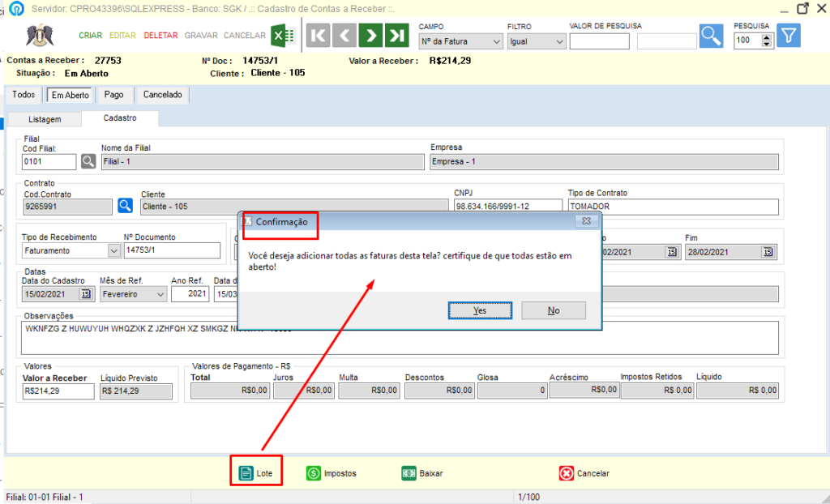Click the Cancelar button in bottom bar

coord(584,473)
